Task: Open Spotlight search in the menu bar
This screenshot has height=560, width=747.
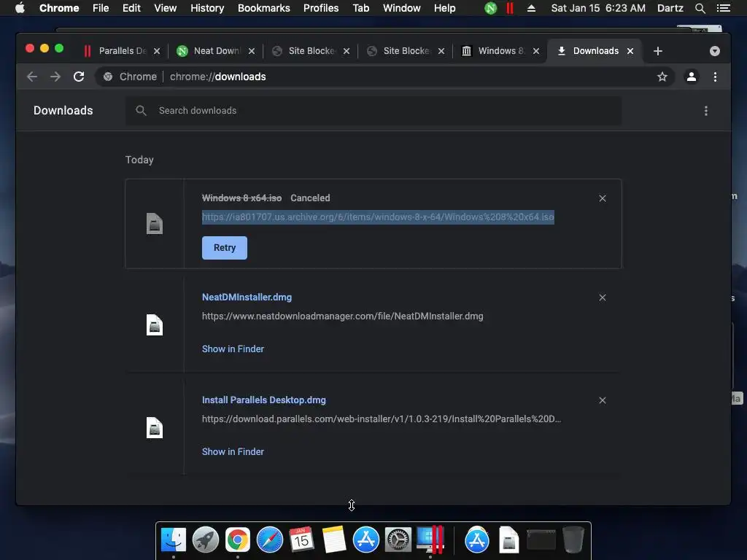Action: pos(700,8)
